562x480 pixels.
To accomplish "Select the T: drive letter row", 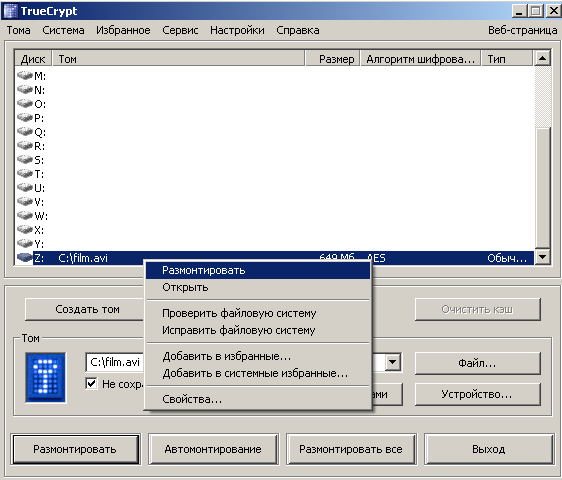I will (x=39, y=174).
